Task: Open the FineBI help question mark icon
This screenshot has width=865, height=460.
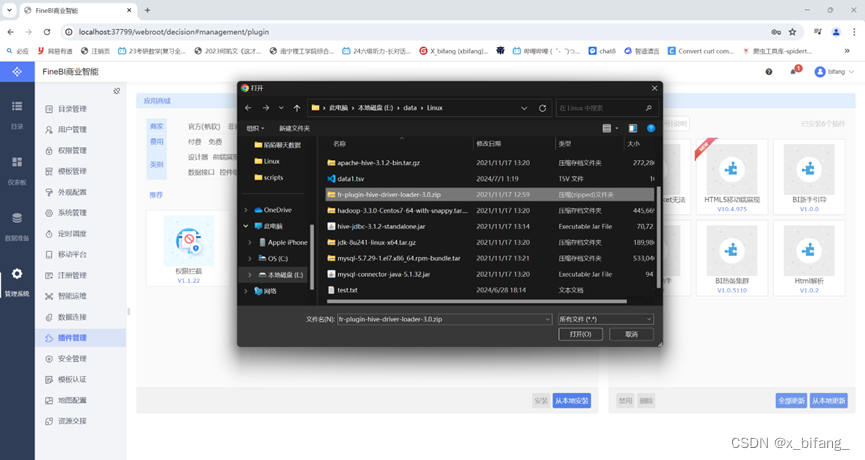Action: [768, 72]
